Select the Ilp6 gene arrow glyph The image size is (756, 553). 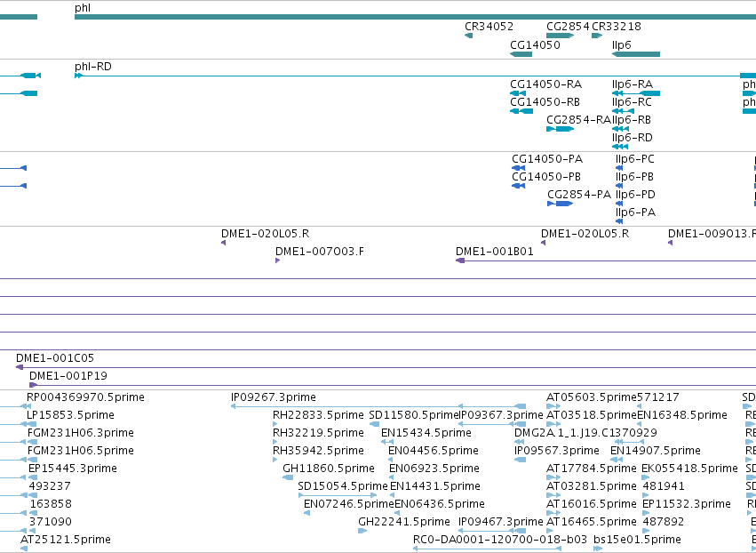[636, 54]
